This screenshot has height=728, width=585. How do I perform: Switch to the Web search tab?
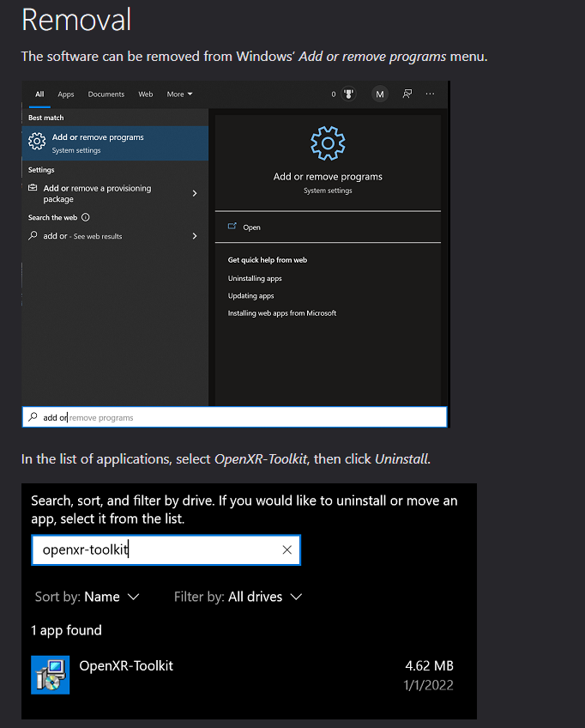click(x=146, y=94)
